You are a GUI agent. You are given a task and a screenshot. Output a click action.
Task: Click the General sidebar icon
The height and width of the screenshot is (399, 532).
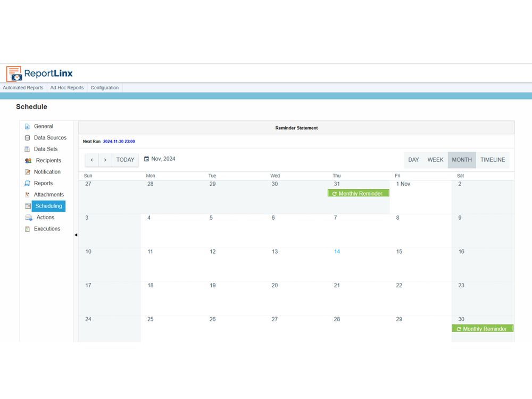click(x=28, y=127)
